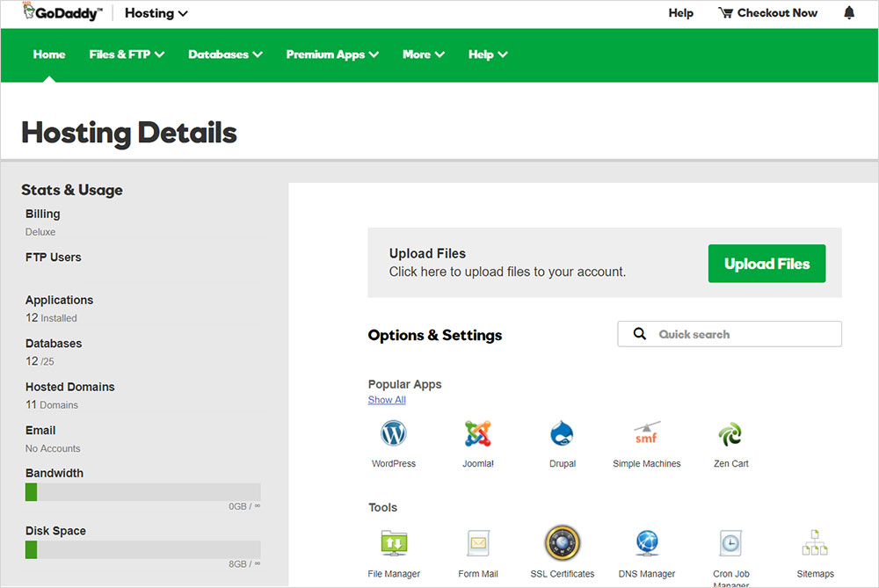Select the Drupal app icon
Image resolution: width=879 pixels, height=588 pixels.
tap(562, 434)
